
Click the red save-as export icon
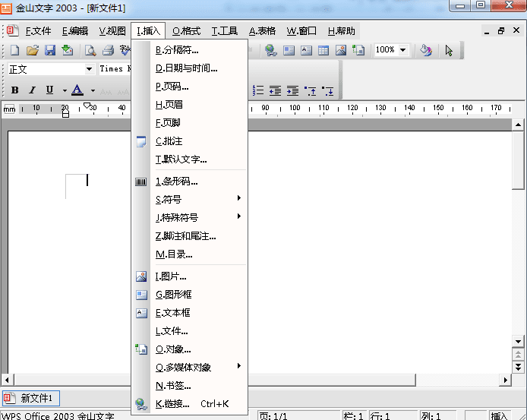pyautogui.click(x=68, y=50)
